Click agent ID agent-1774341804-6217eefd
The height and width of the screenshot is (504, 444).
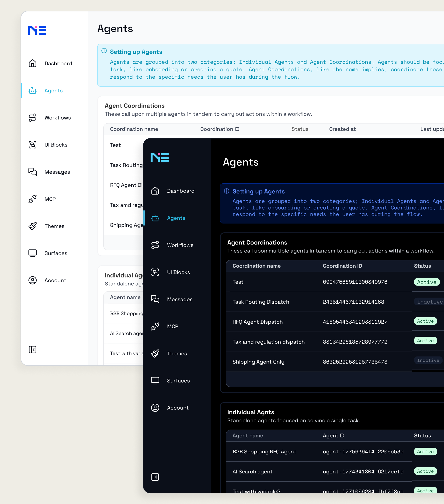[x=363, y=472]
